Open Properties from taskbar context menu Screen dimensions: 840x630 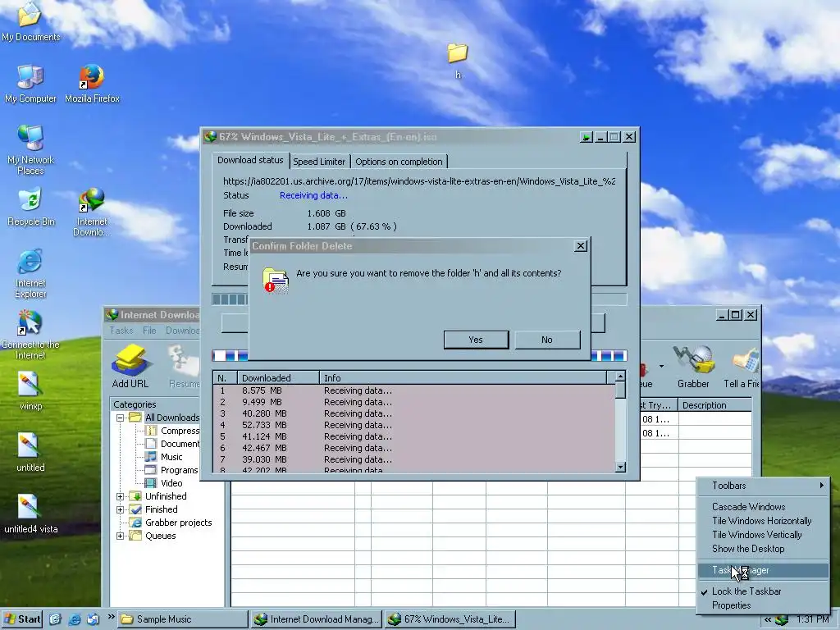pyautogui.click(x=763, y=605)
